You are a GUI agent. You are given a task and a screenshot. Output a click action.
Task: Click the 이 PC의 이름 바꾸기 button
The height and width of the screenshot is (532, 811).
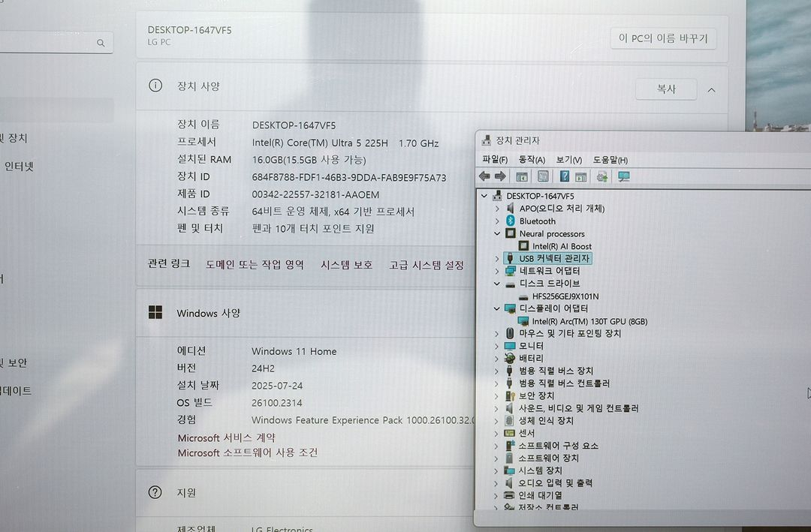click(664, 38)
